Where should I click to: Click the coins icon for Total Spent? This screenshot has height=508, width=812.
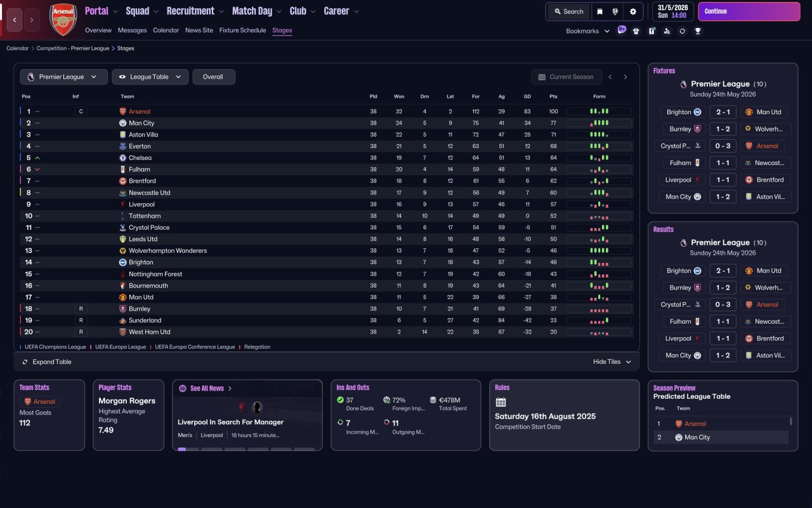433,400
